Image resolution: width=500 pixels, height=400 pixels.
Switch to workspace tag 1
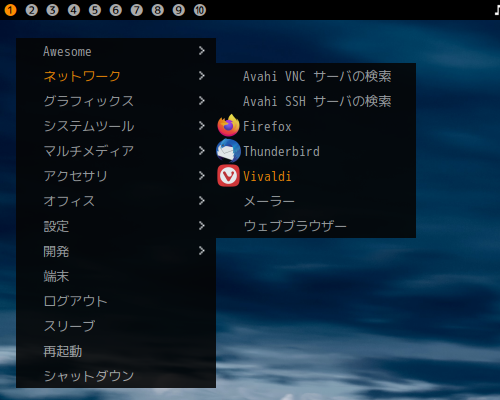pyautogui.click(x=10, y=10)
